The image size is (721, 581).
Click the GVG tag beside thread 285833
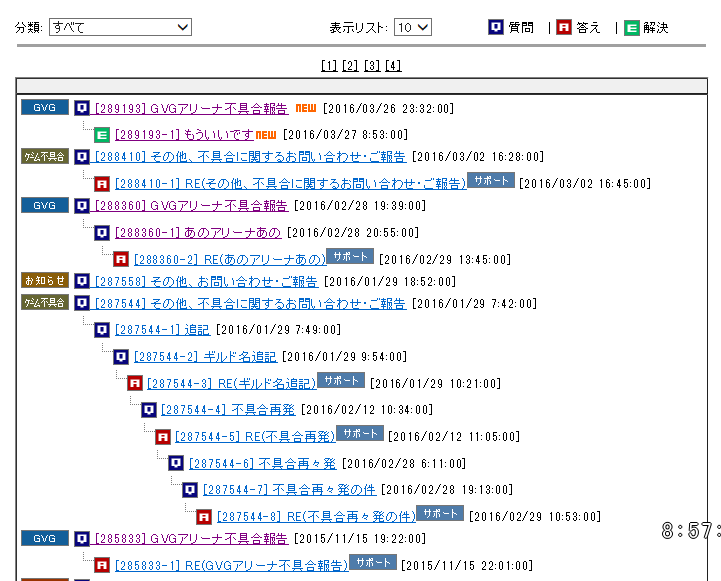pos(45,538)
